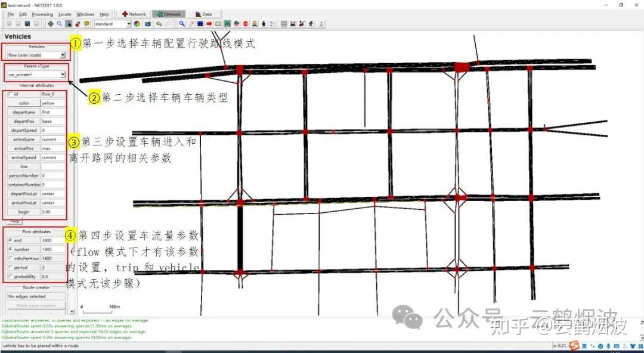Viewport: 644px width, 353px height.
Task: Open the Windows menu
Action: [85, 14]
